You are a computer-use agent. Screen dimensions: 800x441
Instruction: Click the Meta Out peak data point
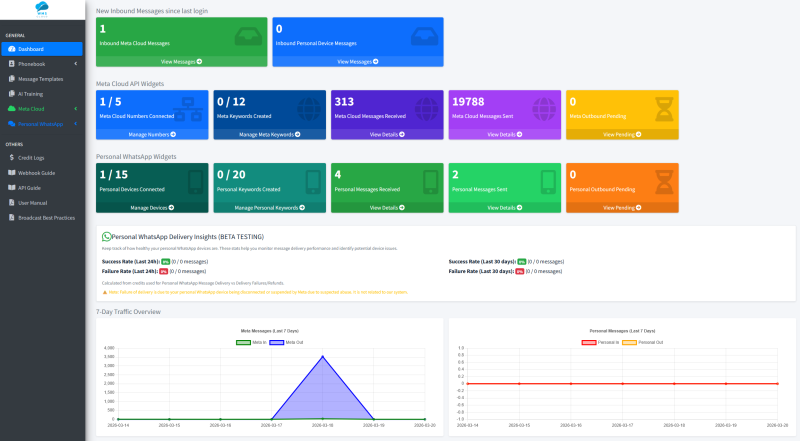[x=322, y=356]
